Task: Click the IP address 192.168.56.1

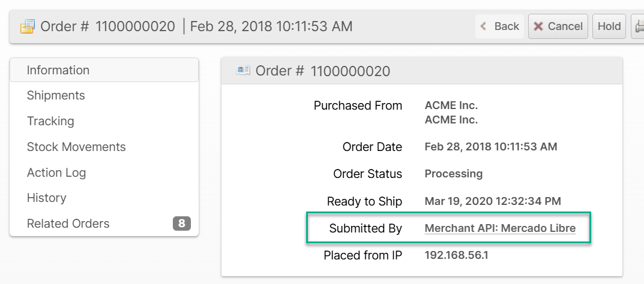Action: click(456, 255)
